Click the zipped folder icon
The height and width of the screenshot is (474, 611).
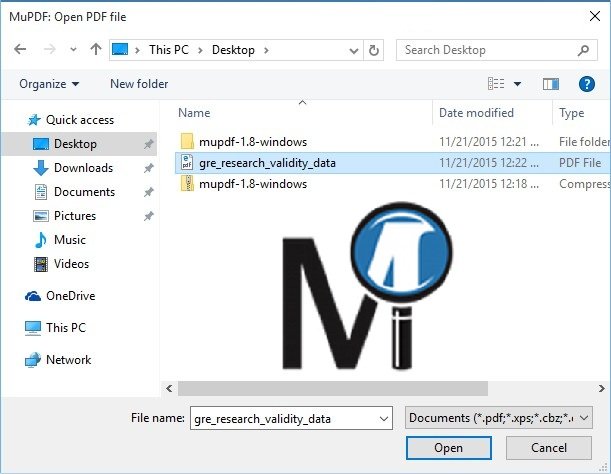[187, 184]
